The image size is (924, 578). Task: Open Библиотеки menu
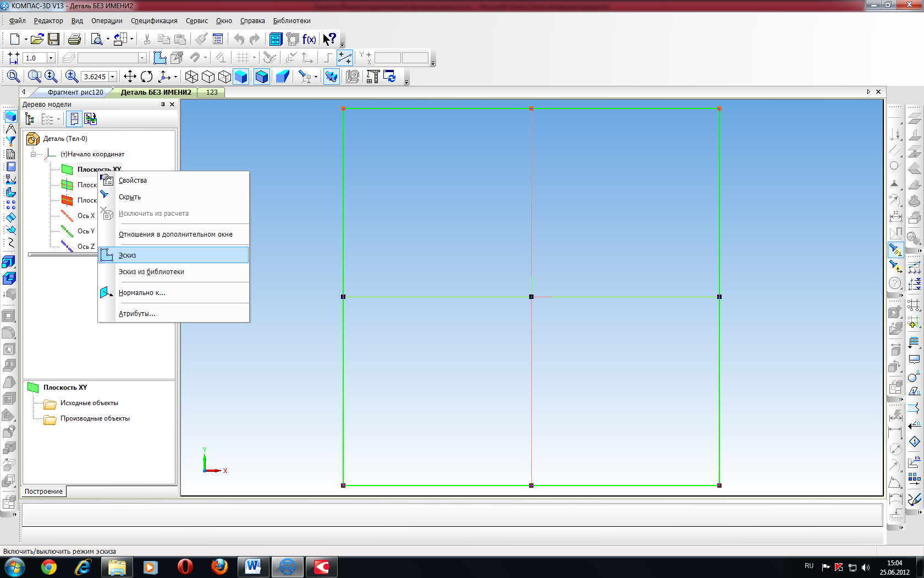(x=292, y=21)
